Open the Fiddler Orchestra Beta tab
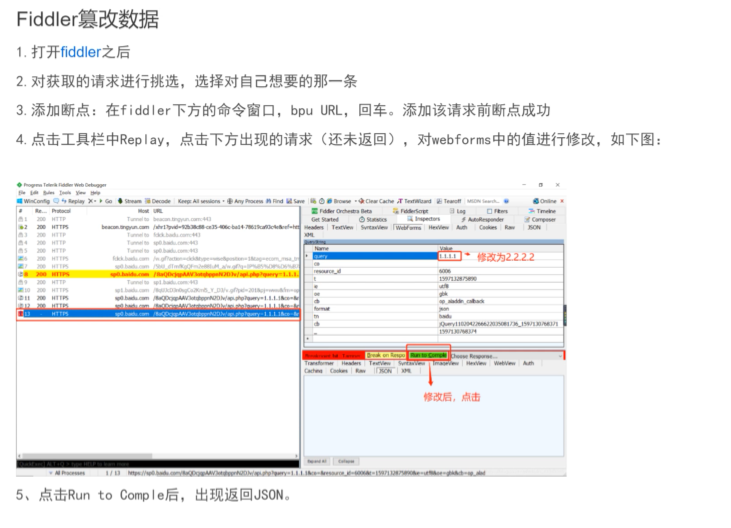Image resolution: width=731 pixels, height=528 pixels. pos(342,211)
